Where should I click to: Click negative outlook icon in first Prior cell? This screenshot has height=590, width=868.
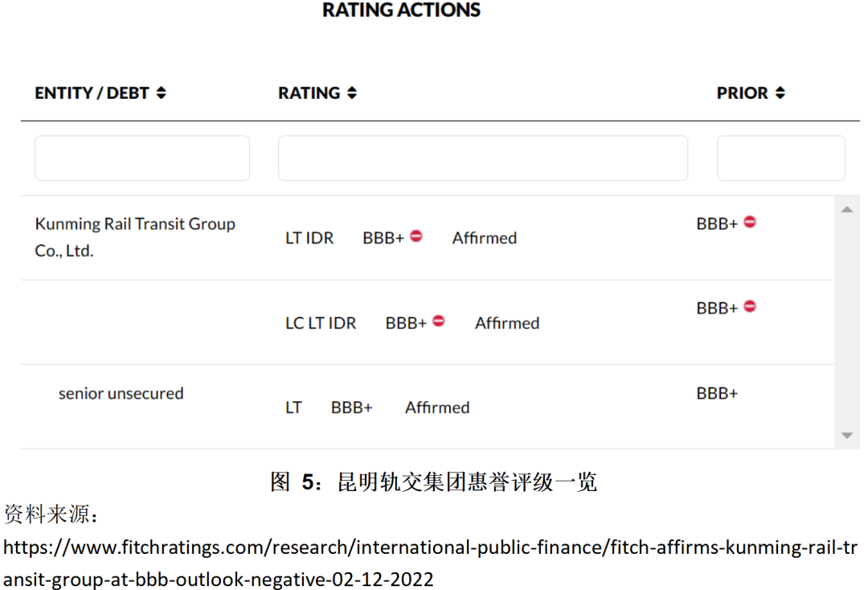tap(750, 222)
